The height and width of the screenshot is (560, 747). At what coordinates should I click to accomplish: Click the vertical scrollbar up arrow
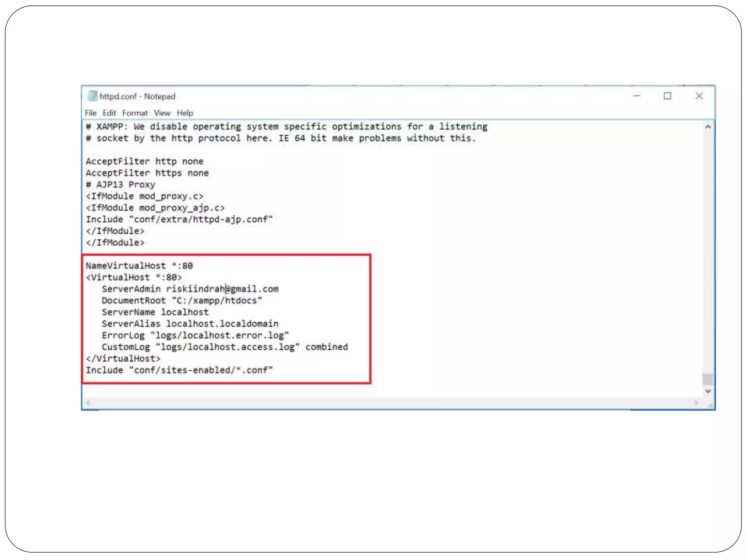pos(708,127)
